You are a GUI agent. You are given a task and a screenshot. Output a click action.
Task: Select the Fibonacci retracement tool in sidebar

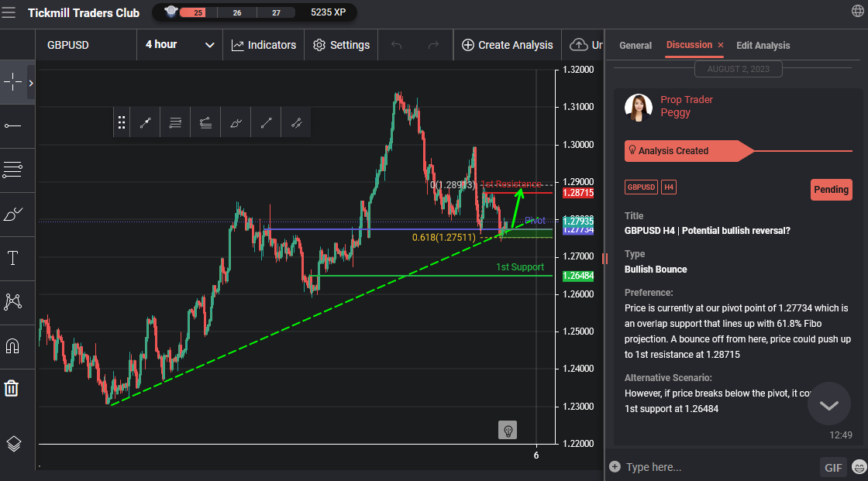(x=12, y=170)
